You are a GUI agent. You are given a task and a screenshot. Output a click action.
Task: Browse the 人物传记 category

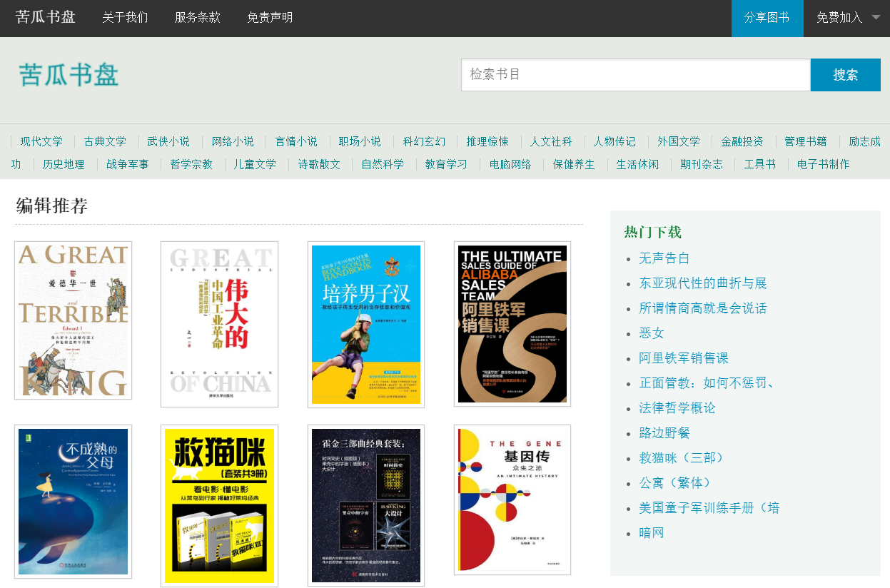615,141
